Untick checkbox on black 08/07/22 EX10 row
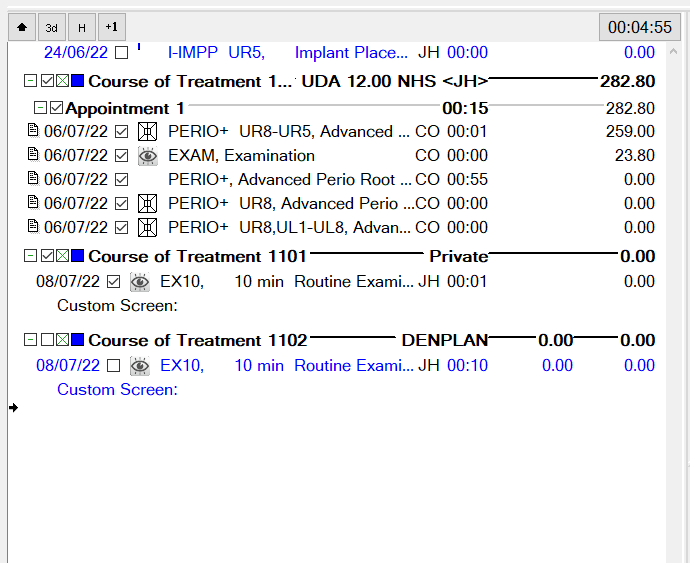Viewport: 690px width, 563px height. [114, 282]
